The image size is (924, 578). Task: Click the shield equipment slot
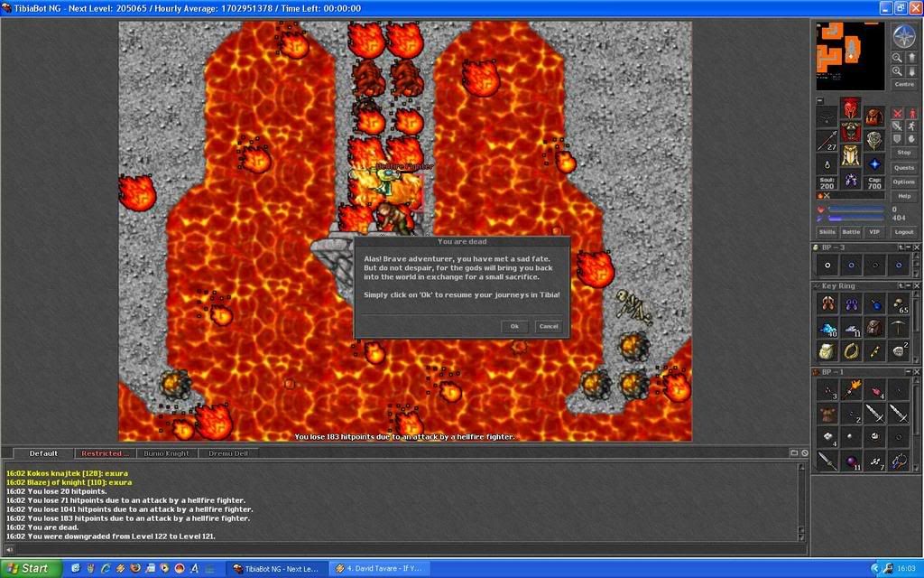coord(875,140)
